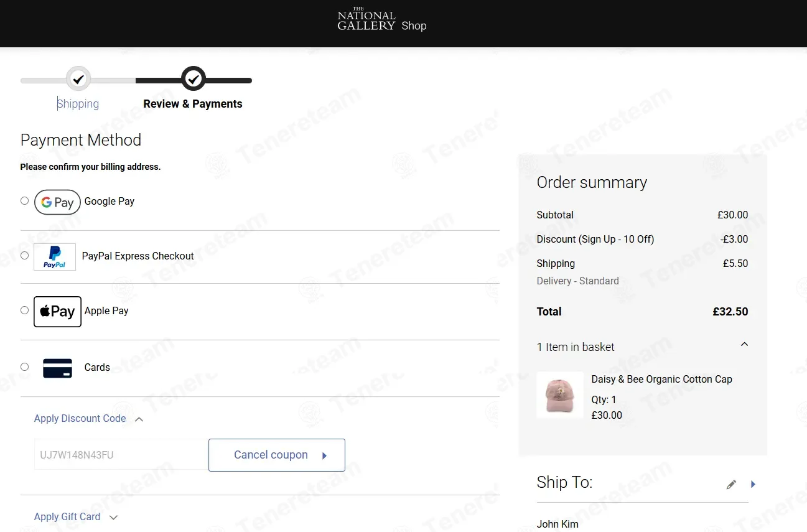Image resolution: width=807 pixels, height=532 pixels.
Task: Click the Google Pay logo icon
Action: point(57,202)
